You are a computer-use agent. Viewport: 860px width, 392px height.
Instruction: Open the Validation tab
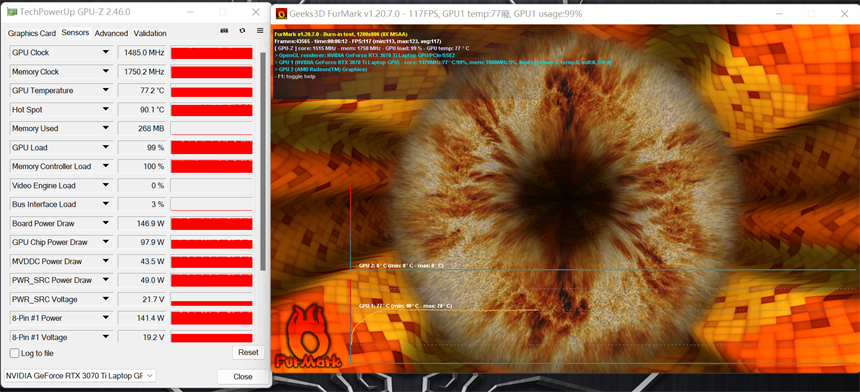pyautogui.click(x=150, y=33)
